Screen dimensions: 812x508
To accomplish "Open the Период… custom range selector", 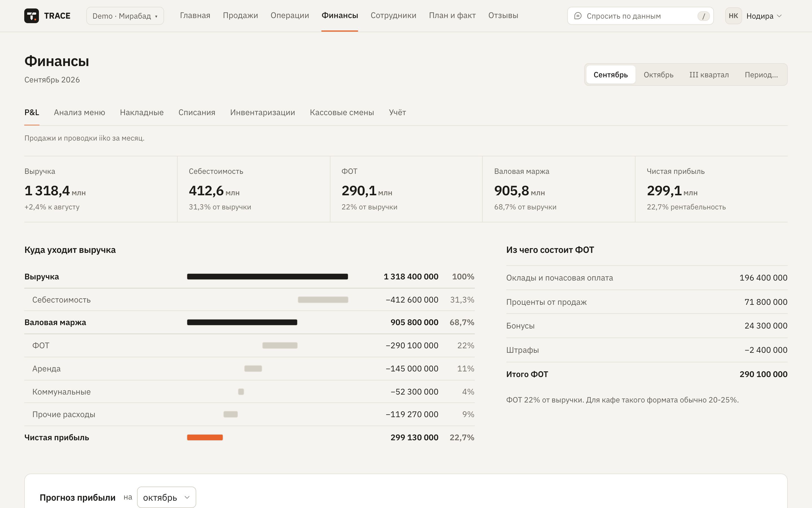I will (761, 75).
